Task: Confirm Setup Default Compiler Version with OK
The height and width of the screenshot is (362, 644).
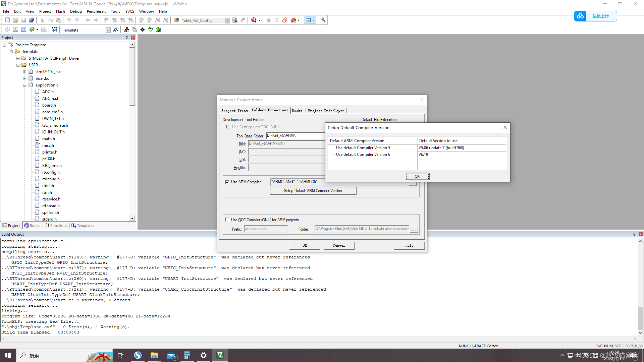Action: click(x=417, y=176)
